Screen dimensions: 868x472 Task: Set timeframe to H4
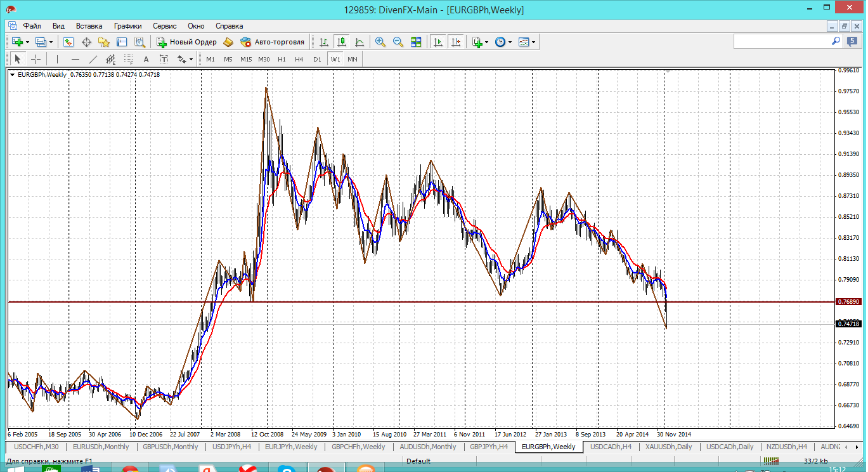[299, 59]
